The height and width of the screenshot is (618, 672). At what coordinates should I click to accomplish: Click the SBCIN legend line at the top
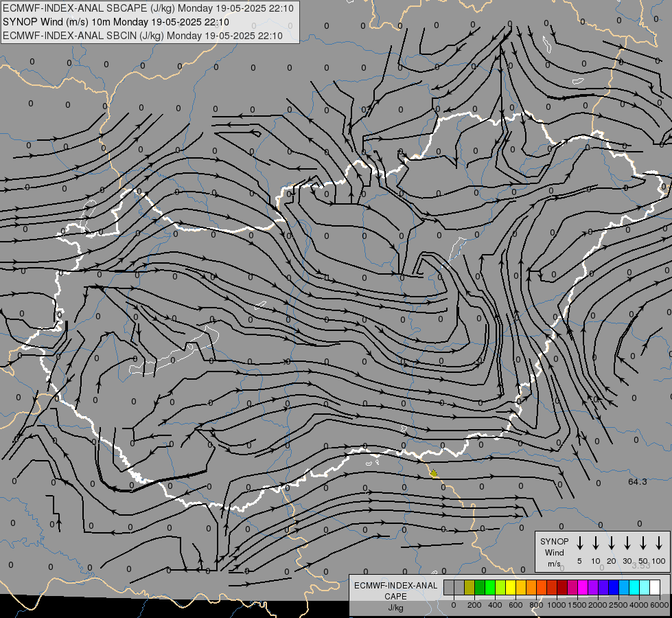(x=143, y=36)
